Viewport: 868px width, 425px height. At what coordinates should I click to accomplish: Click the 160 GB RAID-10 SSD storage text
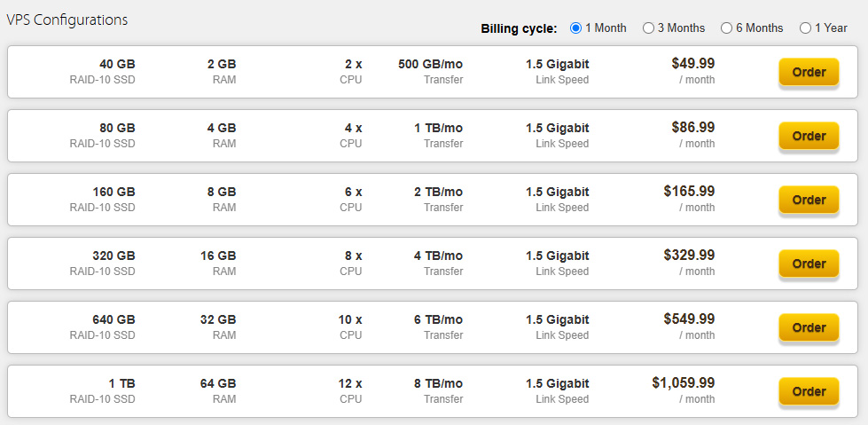[x=103, y=199]
